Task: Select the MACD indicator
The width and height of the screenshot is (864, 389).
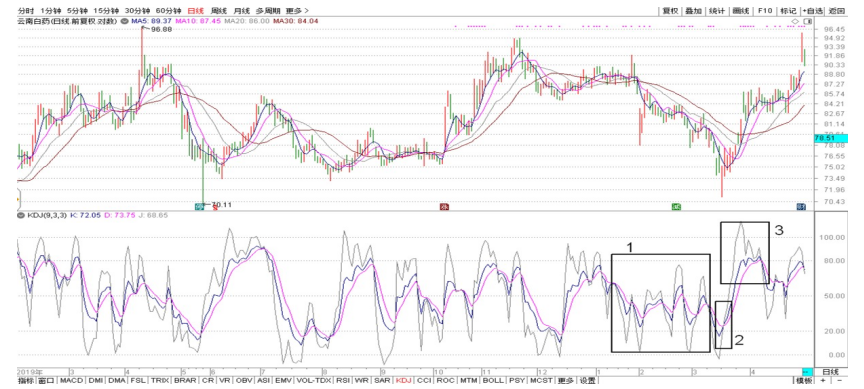Action: pos(72,380)
